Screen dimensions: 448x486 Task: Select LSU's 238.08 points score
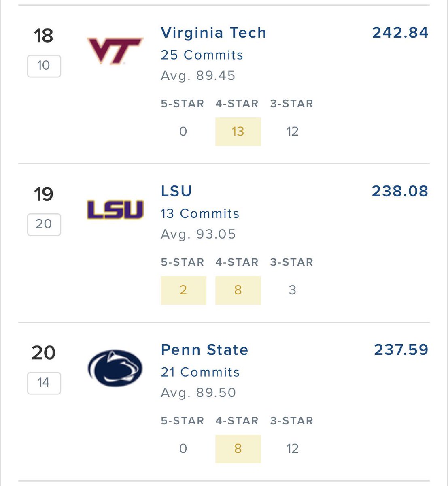[x=400, y=191]
